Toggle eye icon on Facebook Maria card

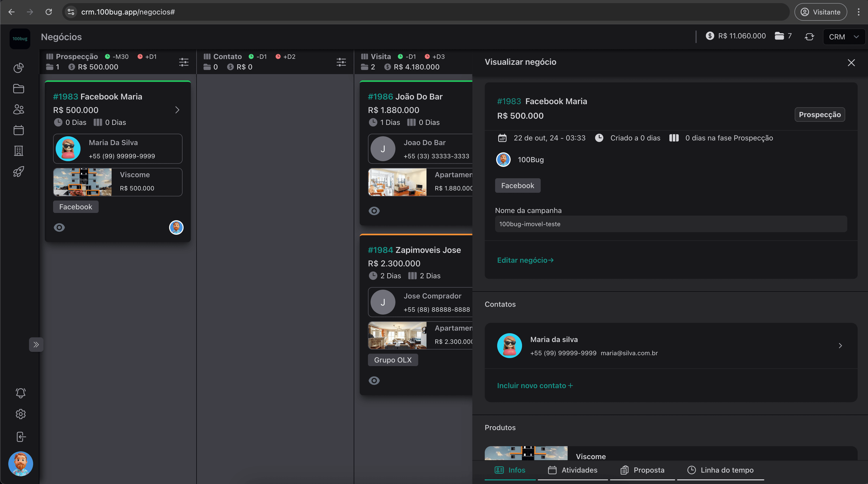pos(59,227)
